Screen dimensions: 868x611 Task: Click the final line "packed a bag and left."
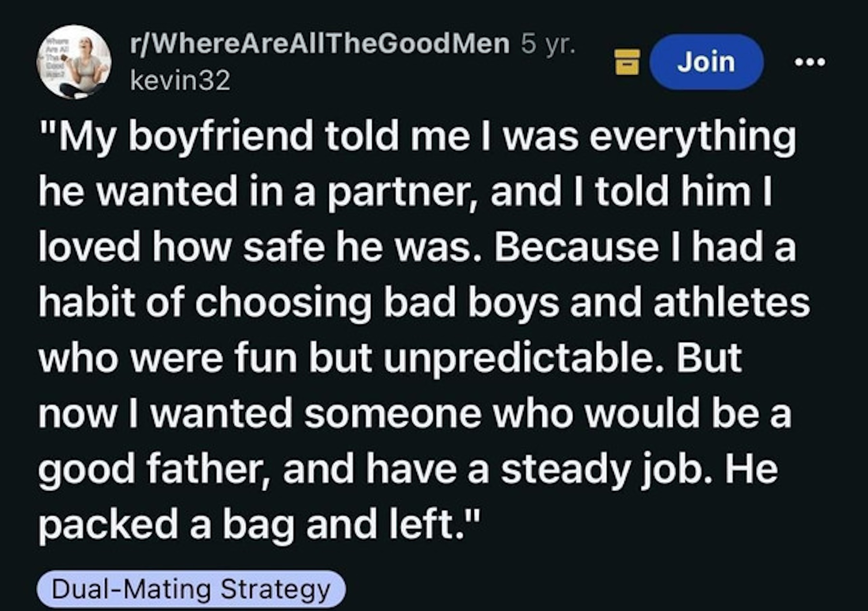[x=259, y=524]
